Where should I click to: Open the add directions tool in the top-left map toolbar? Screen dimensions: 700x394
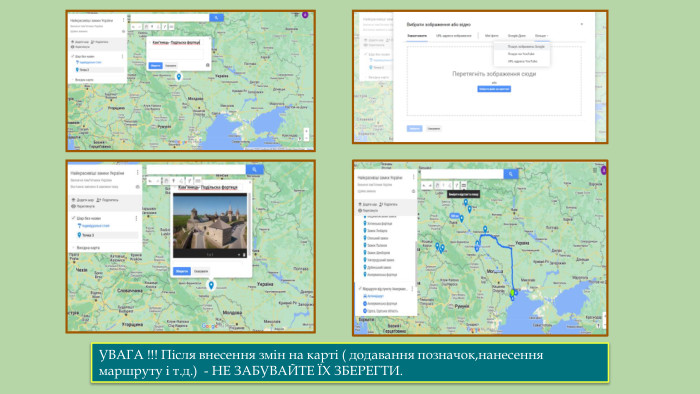point(165,27)
